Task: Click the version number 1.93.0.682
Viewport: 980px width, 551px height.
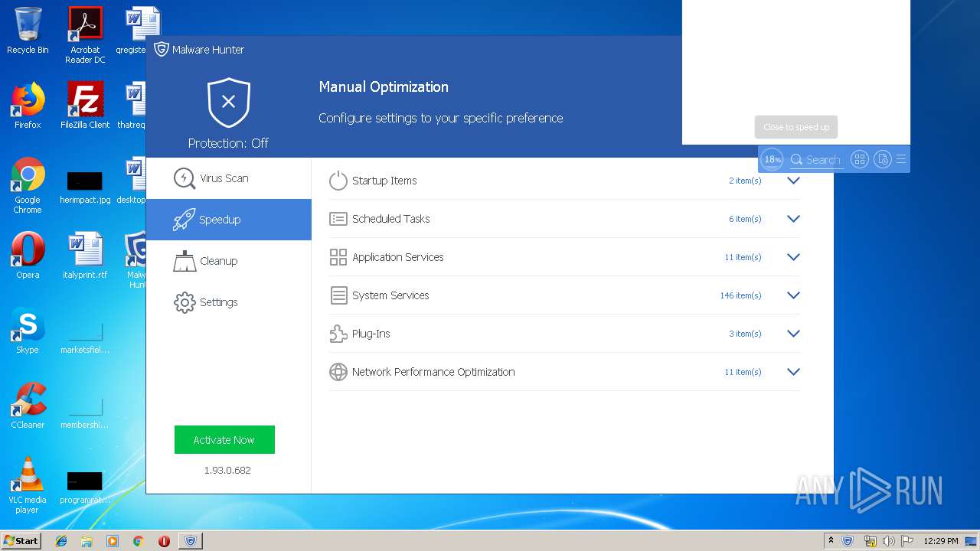Action: (227, 470)
